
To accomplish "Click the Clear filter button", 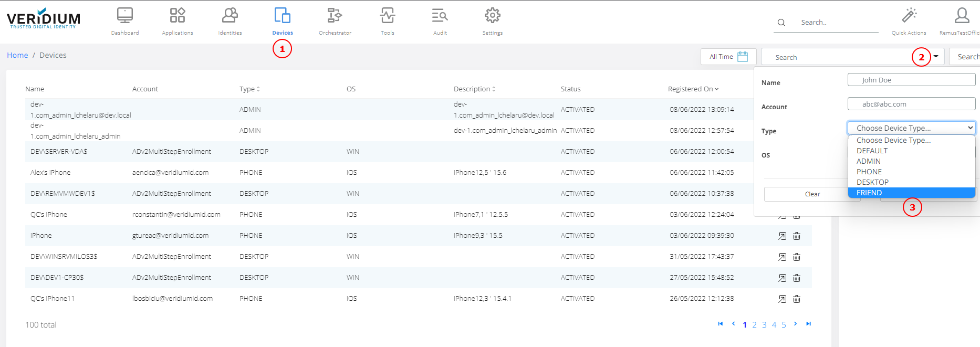I will coord(812,194).
